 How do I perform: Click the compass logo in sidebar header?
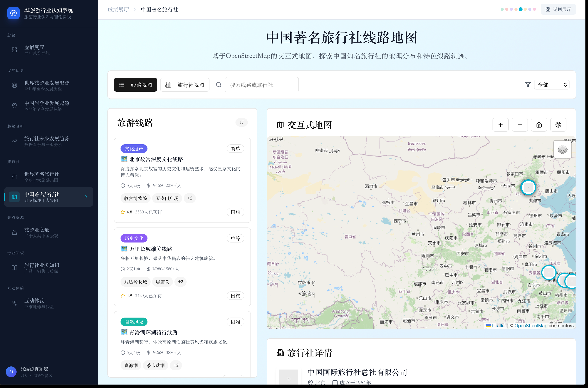(13, 13)
